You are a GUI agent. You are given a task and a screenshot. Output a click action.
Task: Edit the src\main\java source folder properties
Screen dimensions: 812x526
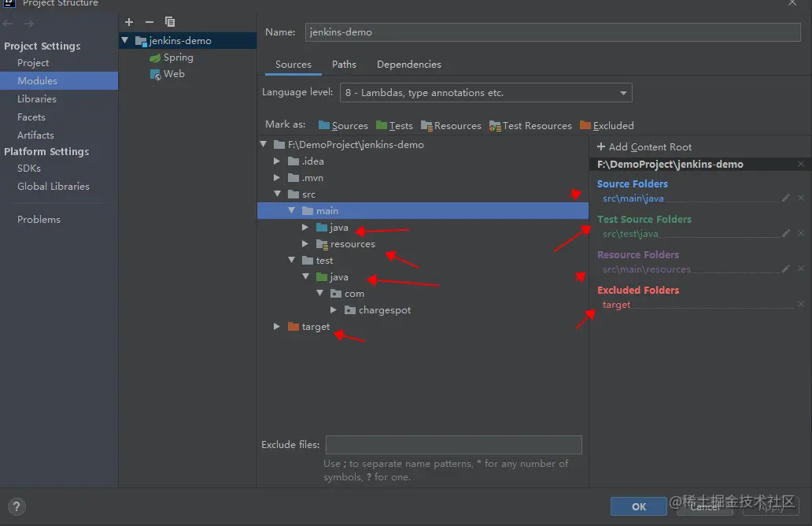pyautogui.click(x=786, y=198)
